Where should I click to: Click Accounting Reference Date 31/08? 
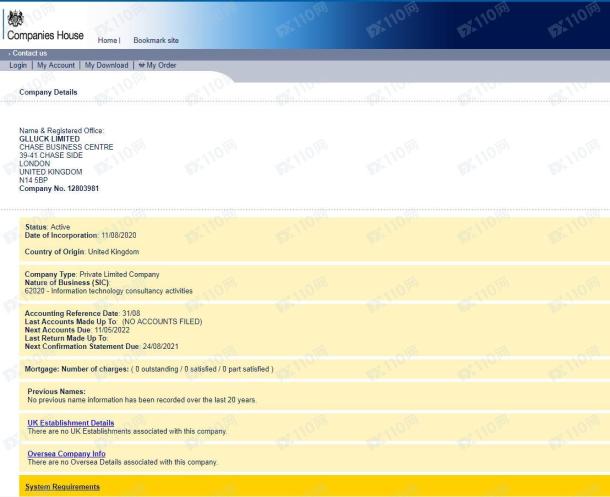pos(82,313)
